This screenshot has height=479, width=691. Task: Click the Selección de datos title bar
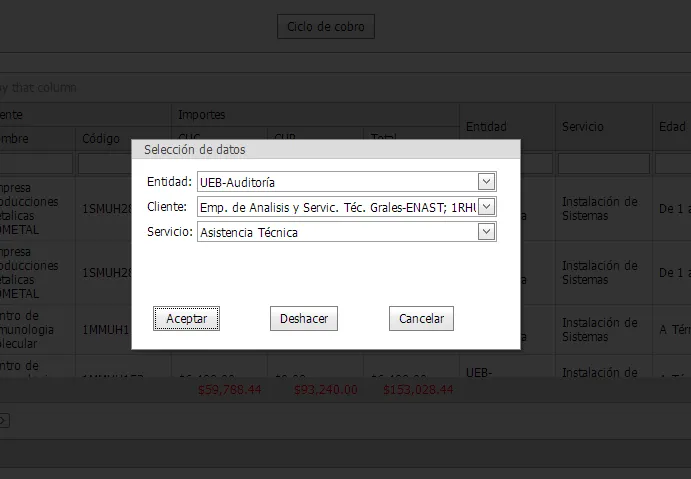coord(325,150)
